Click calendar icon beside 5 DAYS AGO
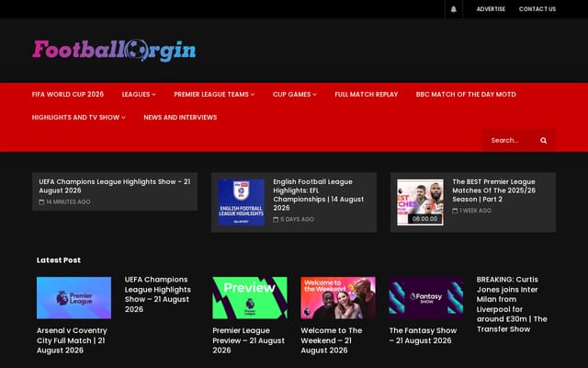This screenshot has width=588, height=368. click(x=276, y=219)
